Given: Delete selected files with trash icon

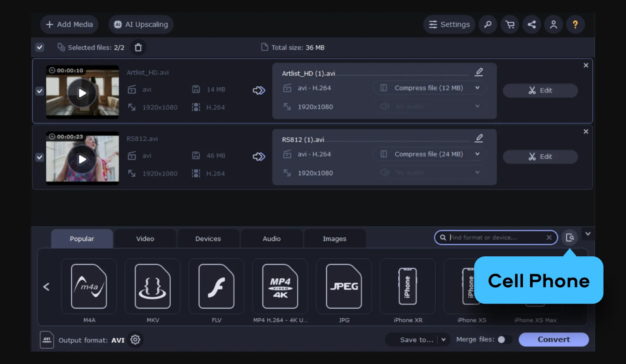Looking at the screenshot, I should [x=138, y=48].
